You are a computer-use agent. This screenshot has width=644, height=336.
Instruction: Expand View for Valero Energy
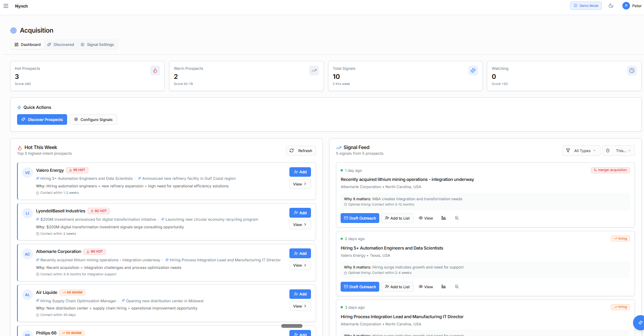pyautogui.click(x=300, y=184)
